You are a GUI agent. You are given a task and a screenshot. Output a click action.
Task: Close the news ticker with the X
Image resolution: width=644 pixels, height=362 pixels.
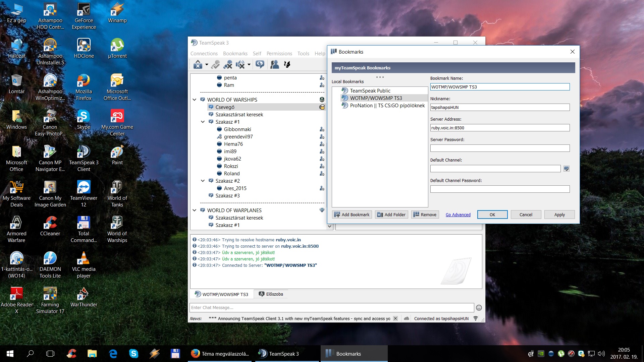point(395,318)
